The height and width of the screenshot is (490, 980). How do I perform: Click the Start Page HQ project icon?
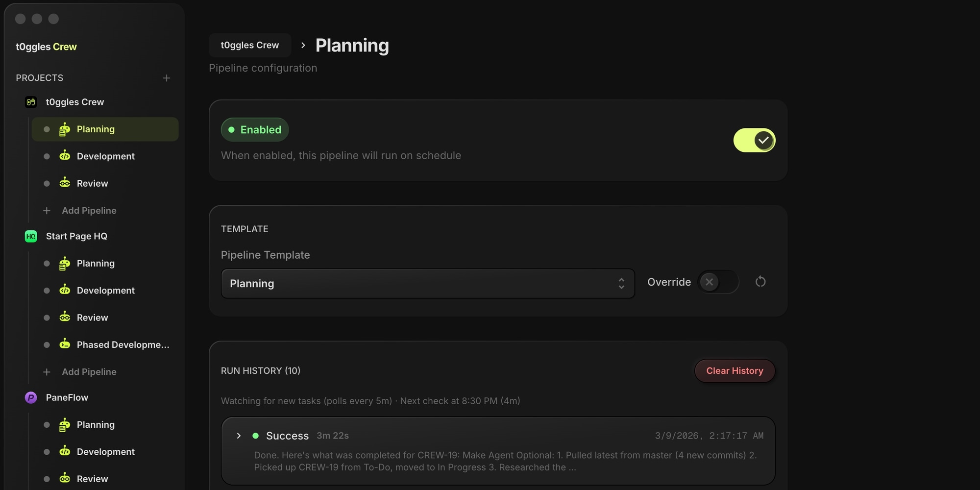point(31,236)
